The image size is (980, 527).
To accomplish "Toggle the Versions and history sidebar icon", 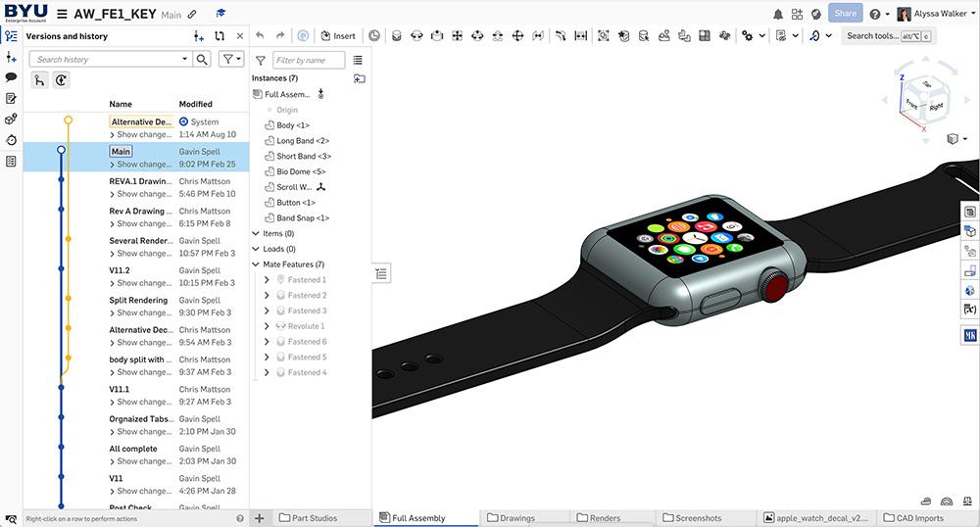I will coord(11,35).
